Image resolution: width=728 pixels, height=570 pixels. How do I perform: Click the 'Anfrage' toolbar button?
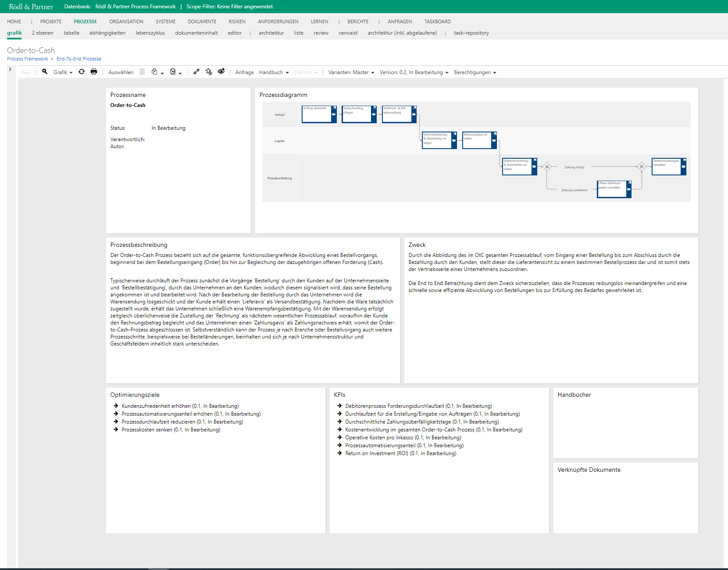[x=244, y=72]
